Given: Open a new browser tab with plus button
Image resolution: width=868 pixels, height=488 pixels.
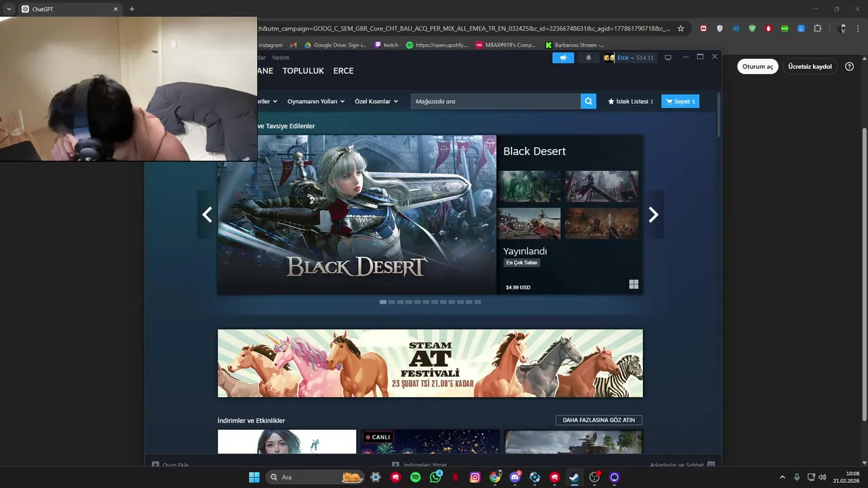Looking at the screenshot, I should tap(132, 9).
